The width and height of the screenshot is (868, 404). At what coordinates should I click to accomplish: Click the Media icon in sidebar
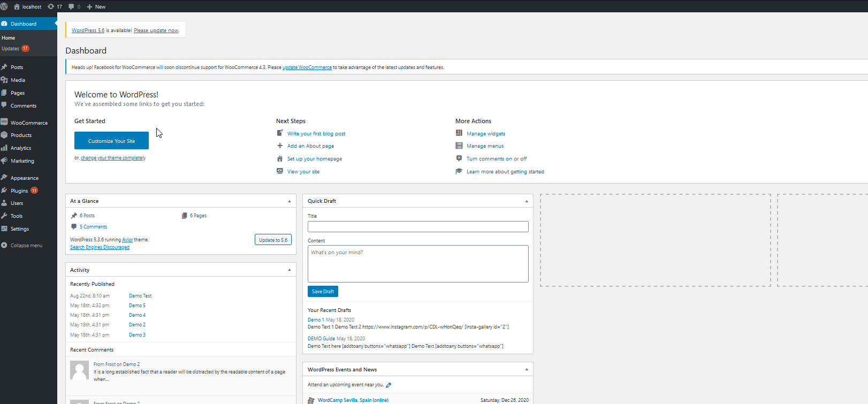pyautogui.click(x=4, y=80)
